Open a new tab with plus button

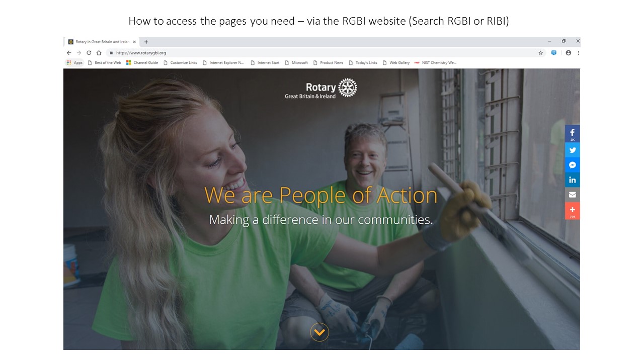(x=146, y=42)
